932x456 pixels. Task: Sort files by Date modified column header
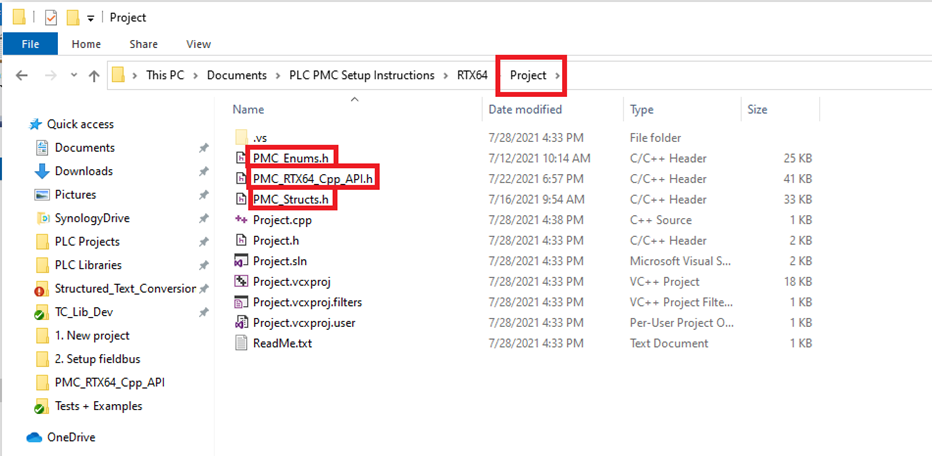click(525, 109)
